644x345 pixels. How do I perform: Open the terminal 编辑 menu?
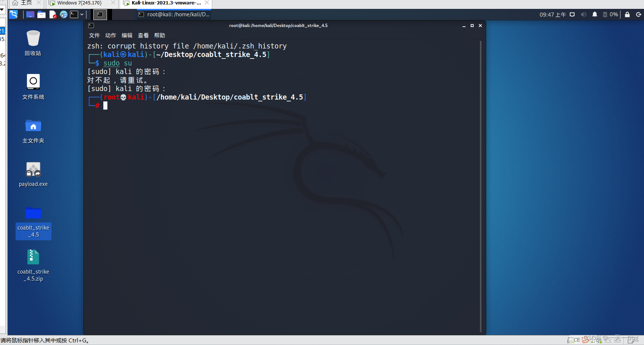[127, 36]
